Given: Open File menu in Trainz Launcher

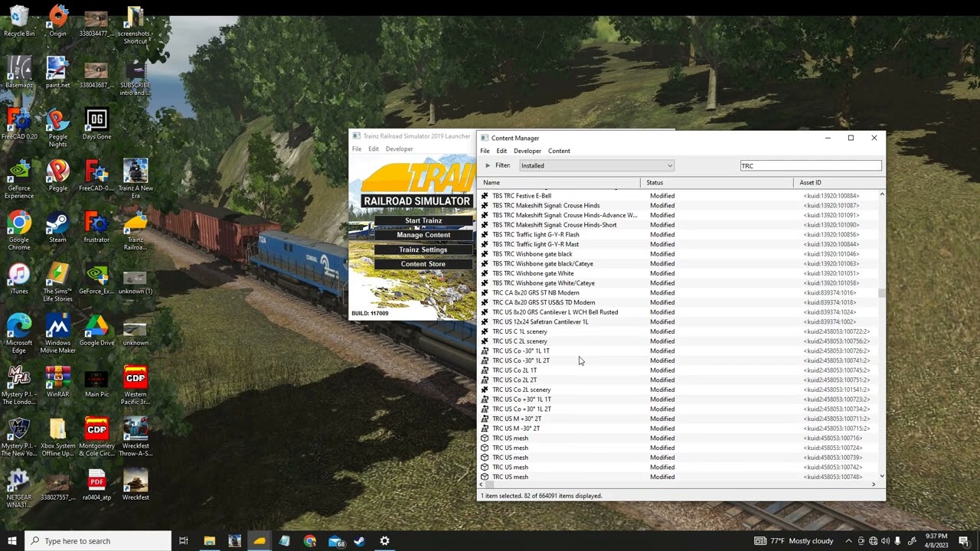Looking at the screenshot, I should pos(357,149).
